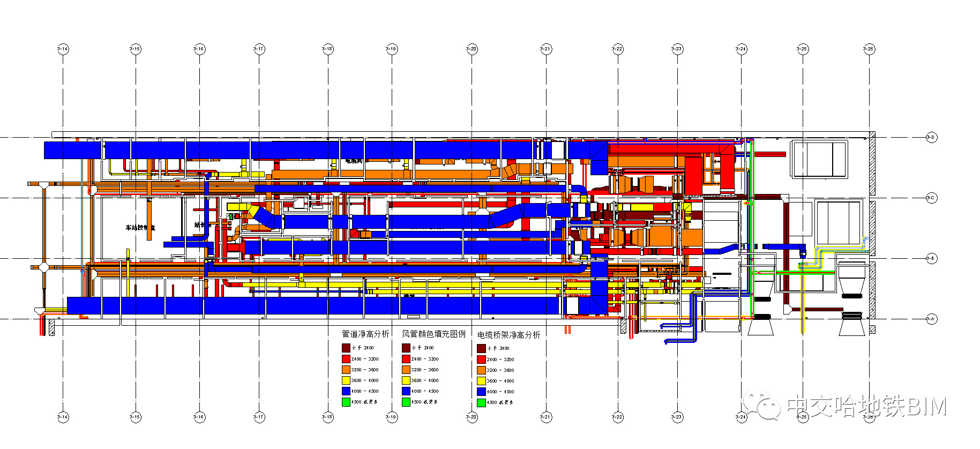980x449 pixels.
Task: Click '3200 - 3600' label under 管道净高分析
Action: (365, 370)
